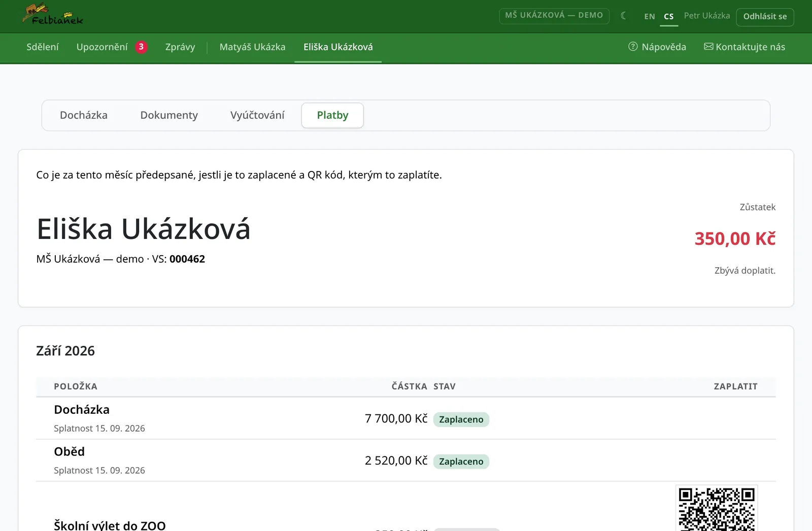This screenshot has width=812, height=531.
Task: Click the 350,00 Kč balance amount
Action: [735, 238]
